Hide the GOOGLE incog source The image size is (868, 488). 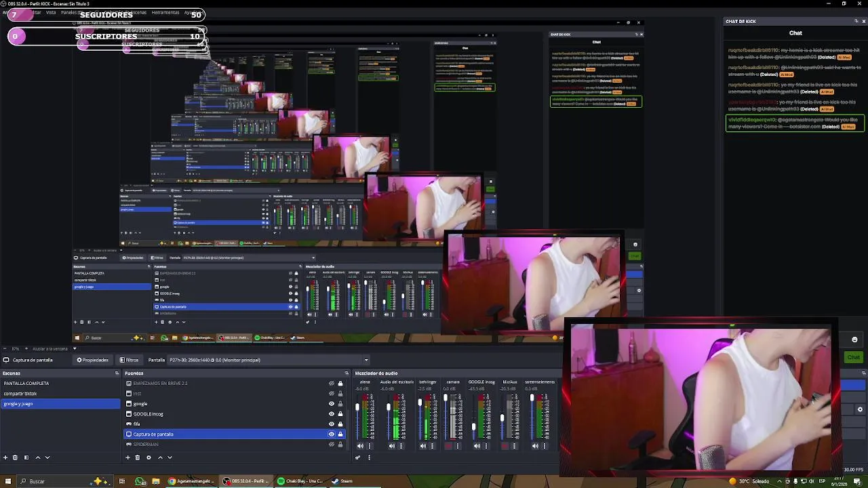coord(332,414)
